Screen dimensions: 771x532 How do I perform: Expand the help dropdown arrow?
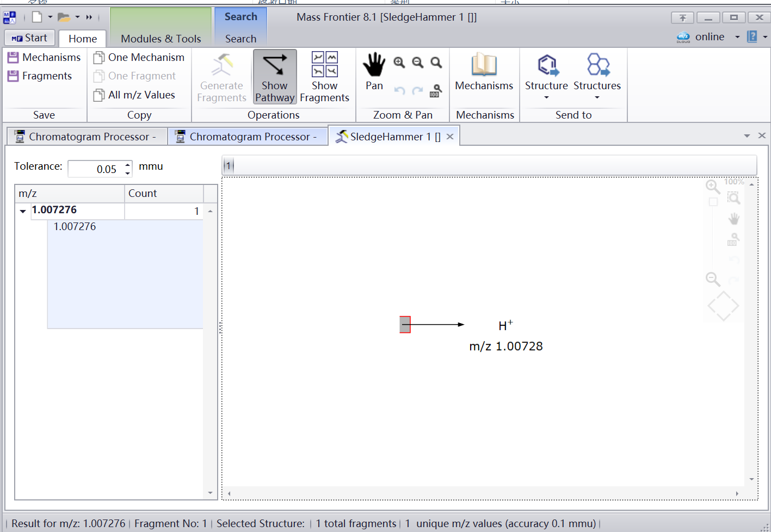(x=765, y=37)
